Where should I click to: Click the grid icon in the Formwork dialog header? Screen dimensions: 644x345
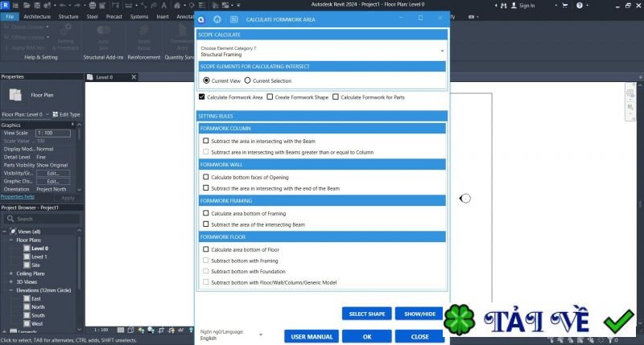[234, 19]
